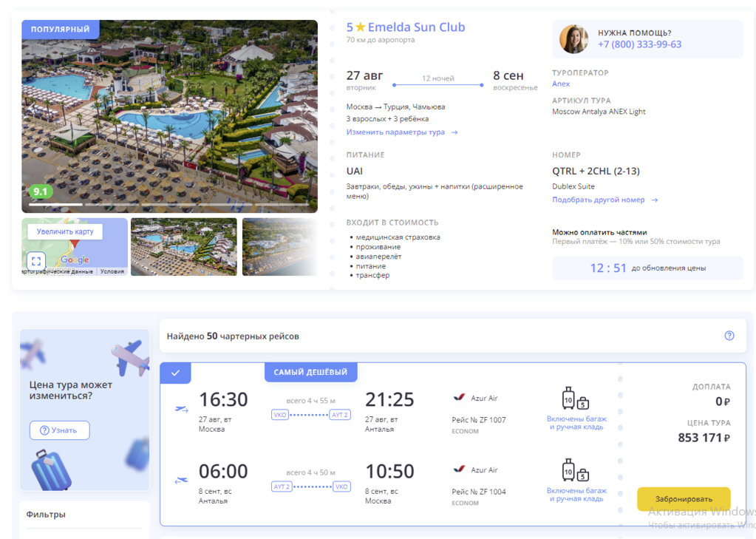Click 'Dublex Suite' room name

click(573, 186)
